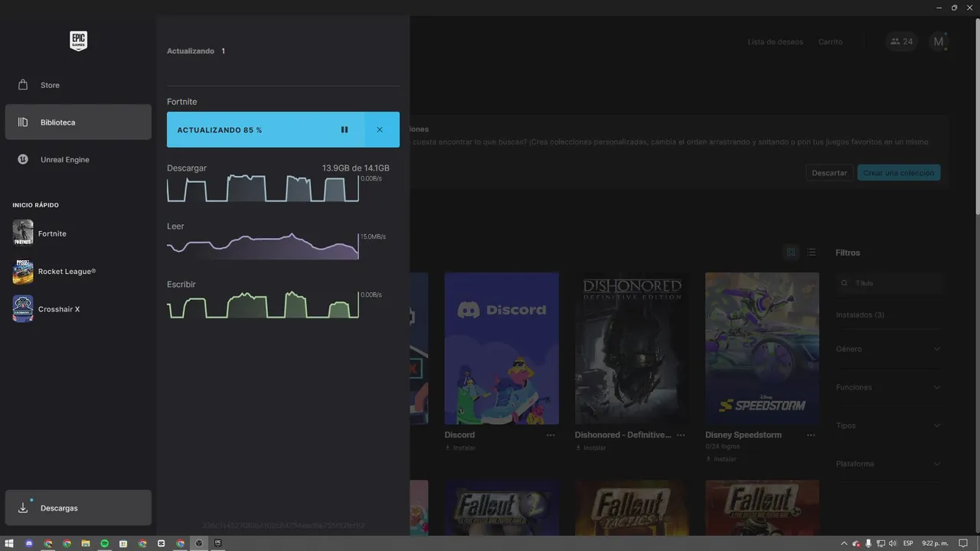
Task: Click the volume tray icon
Action: pos(893,543)
